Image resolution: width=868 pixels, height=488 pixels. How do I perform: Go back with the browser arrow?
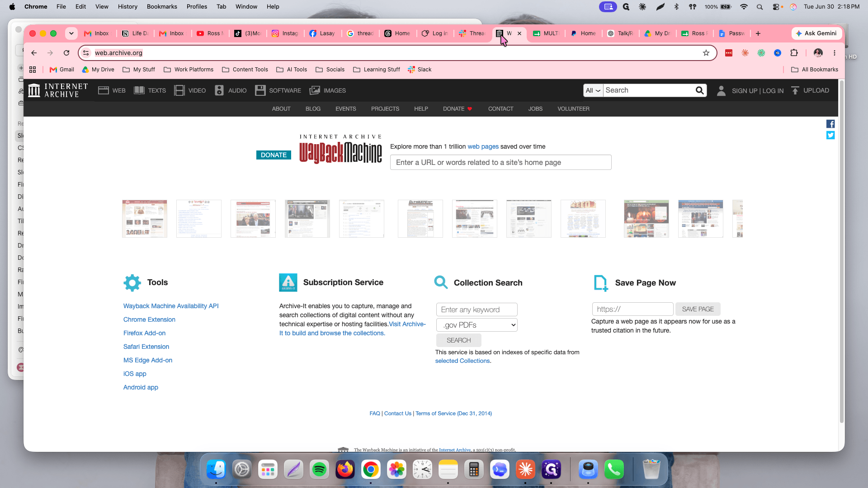tap(34, 53)
